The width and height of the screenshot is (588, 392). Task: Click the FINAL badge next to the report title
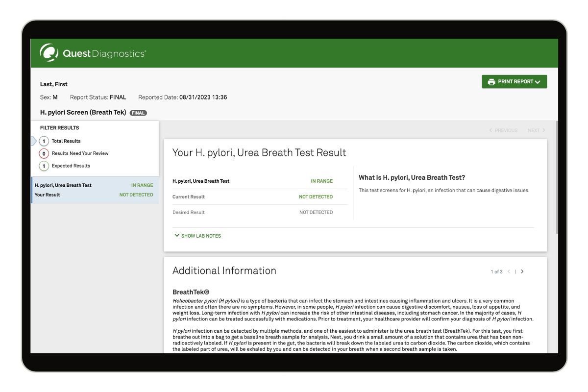pos(138,112)
